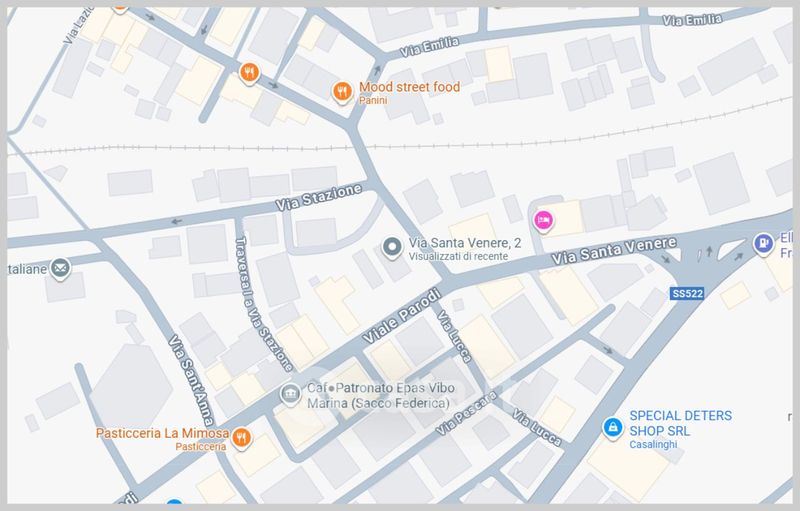The image size is (800, 511).
Task: Click the Mood street food restaurant icon
Action: 342,92
